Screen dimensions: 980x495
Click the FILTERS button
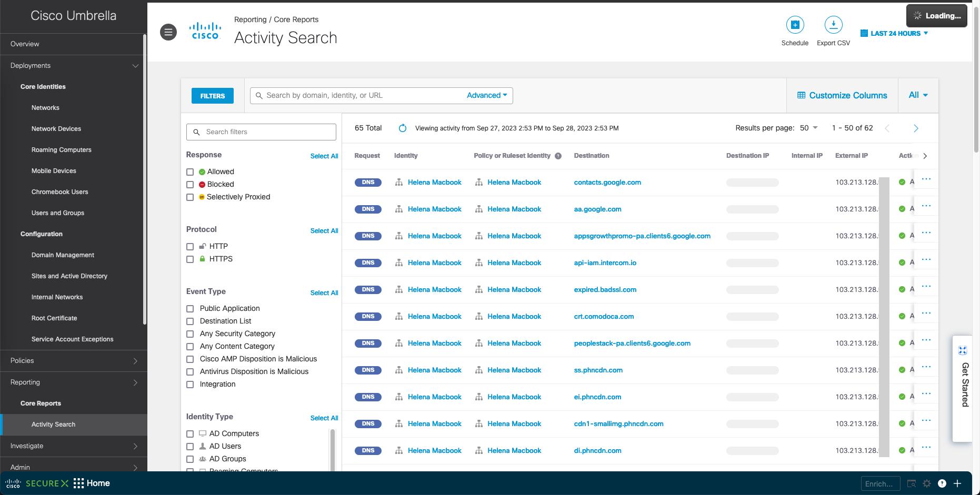pos(213,96)
